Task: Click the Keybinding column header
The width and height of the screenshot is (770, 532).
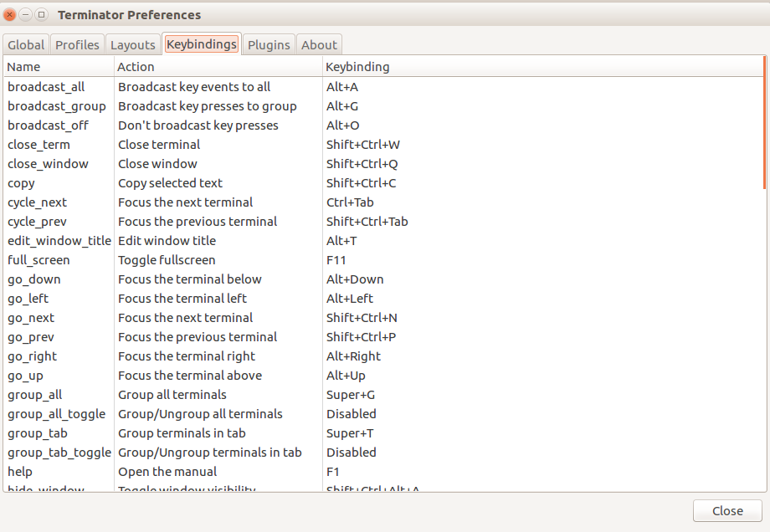Action: pyautogui.click(x=542, y=67)
